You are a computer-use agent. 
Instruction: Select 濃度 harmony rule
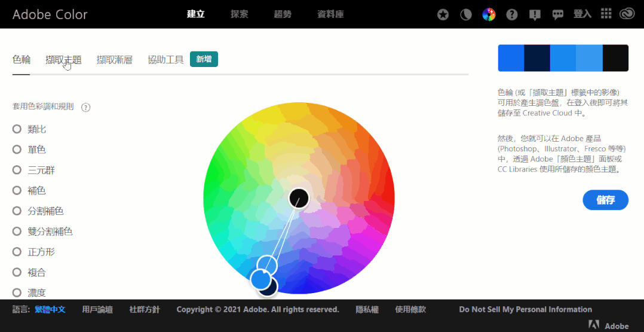click(30, 293)
